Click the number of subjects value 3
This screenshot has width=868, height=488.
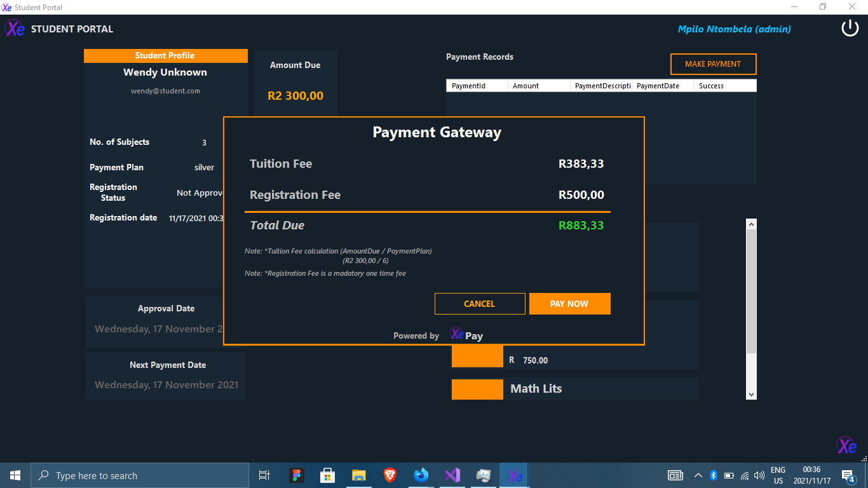pos(204,142)
